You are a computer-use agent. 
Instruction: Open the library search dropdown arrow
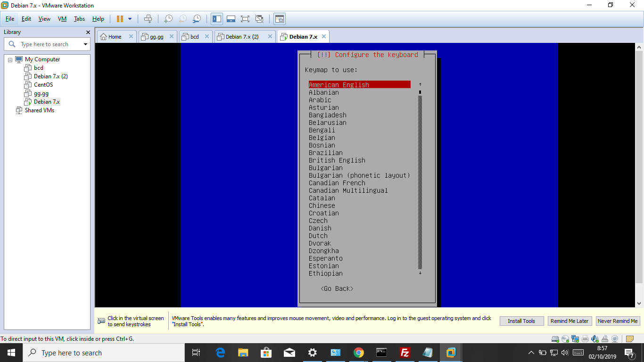pos(85,44)
